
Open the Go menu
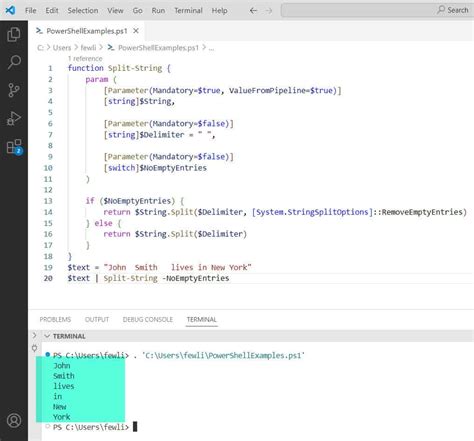[137, 11]
